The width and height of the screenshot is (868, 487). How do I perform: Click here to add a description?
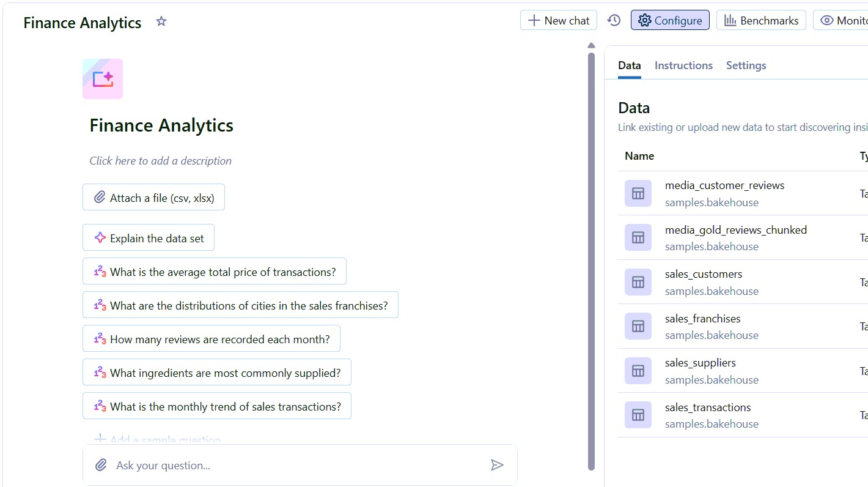(x=160, y=160)
